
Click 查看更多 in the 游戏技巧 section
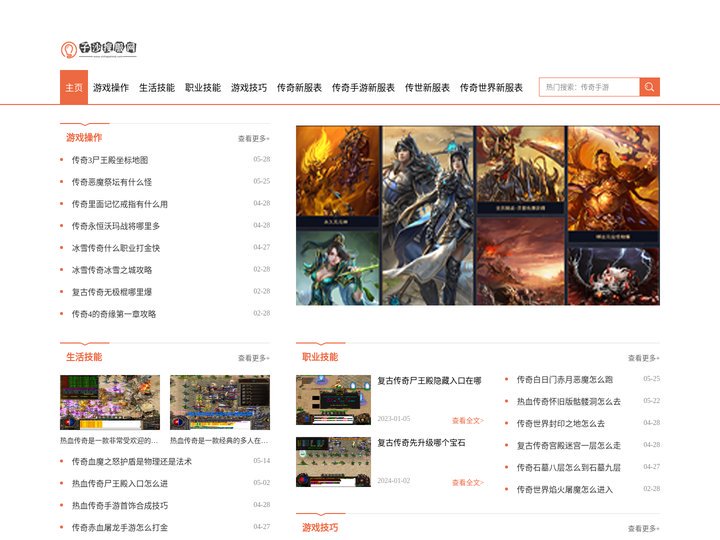coord(644,529)
